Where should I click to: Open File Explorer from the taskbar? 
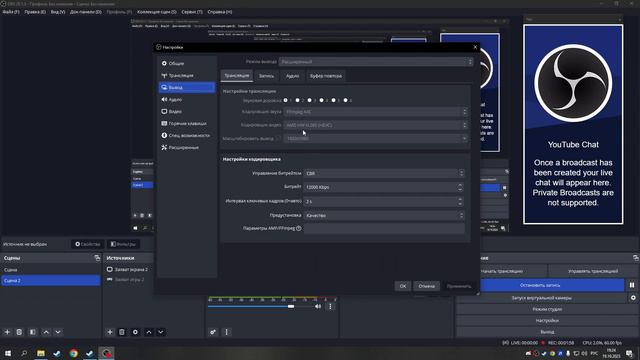coord(41,353)
